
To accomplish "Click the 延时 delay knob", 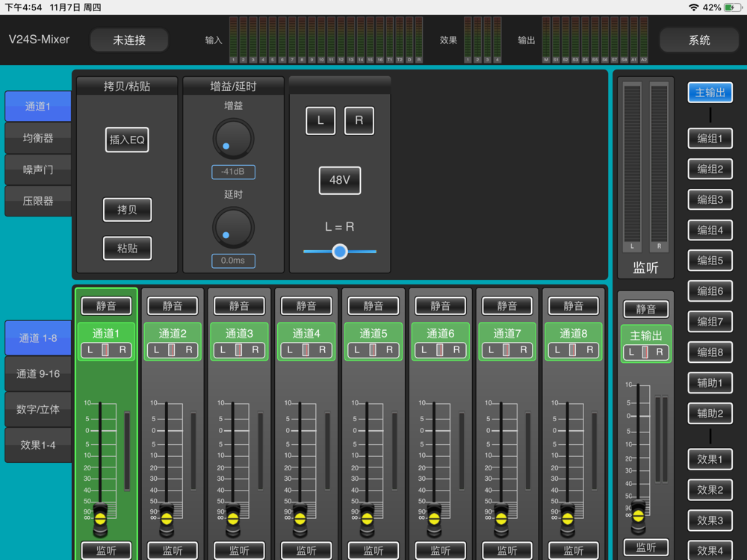I will [x=233, y=228].
